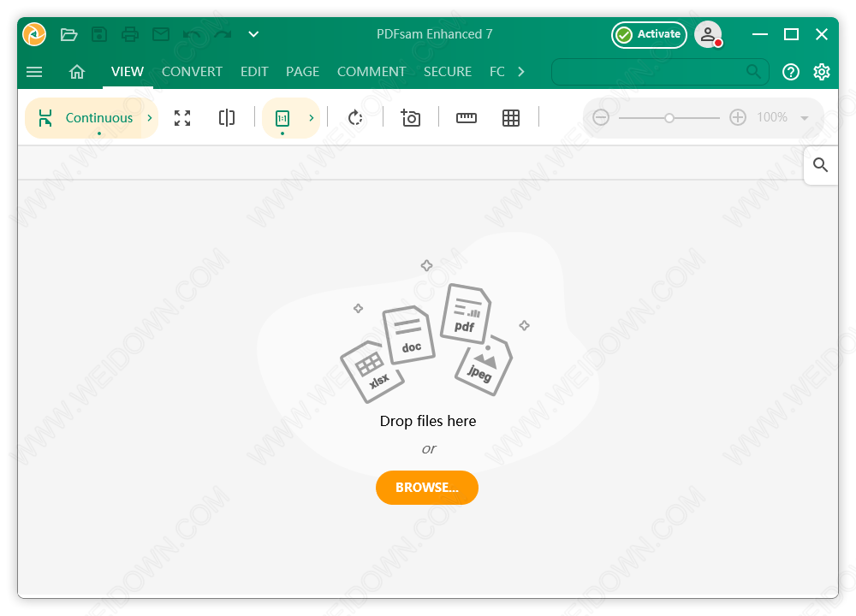Click the PDFsam application logo
The height and width of the screenshot is (616, 856).
(x=34, y=34)
